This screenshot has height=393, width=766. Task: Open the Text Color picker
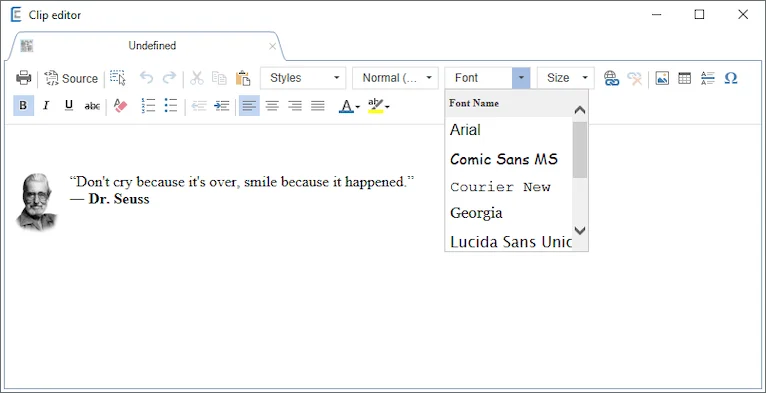pos(349,106)
